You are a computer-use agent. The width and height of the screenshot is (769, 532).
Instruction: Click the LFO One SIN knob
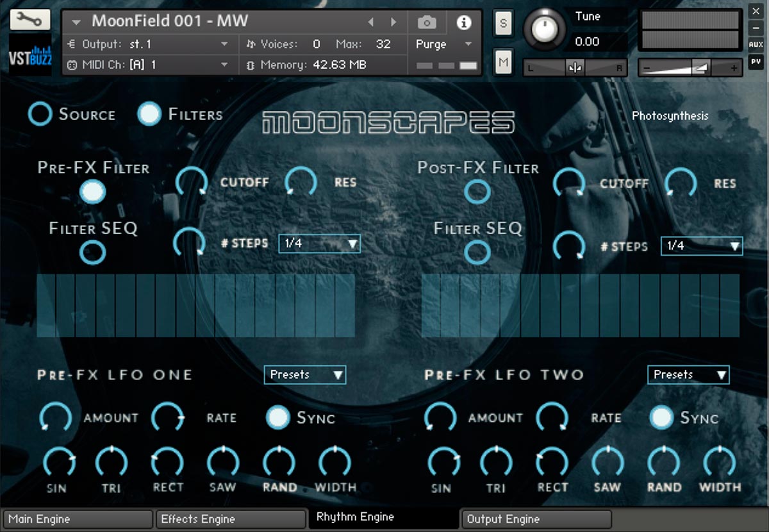pyautogui.click(x=58, y=463)
